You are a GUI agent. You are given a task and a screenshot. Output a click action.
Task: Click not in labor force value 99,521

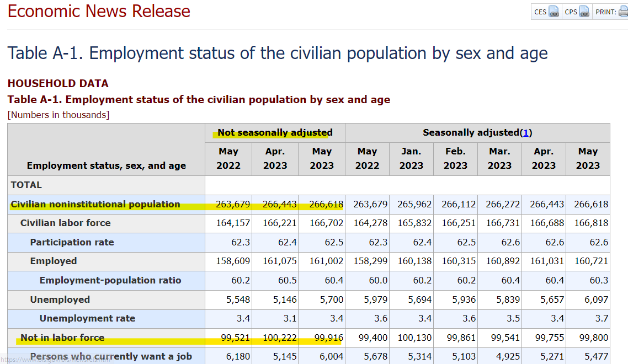click(x=236, y=338)
